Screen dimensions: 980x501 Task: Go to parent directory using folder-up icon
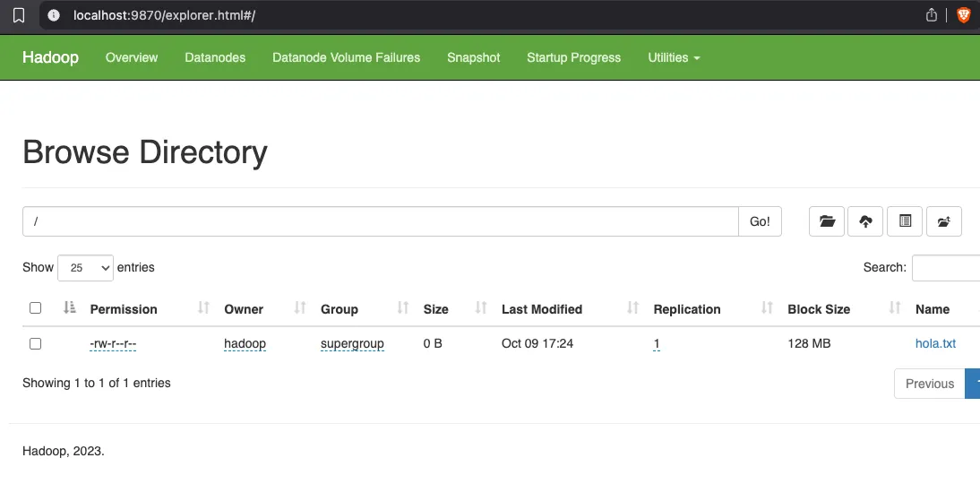coord(943,221)
